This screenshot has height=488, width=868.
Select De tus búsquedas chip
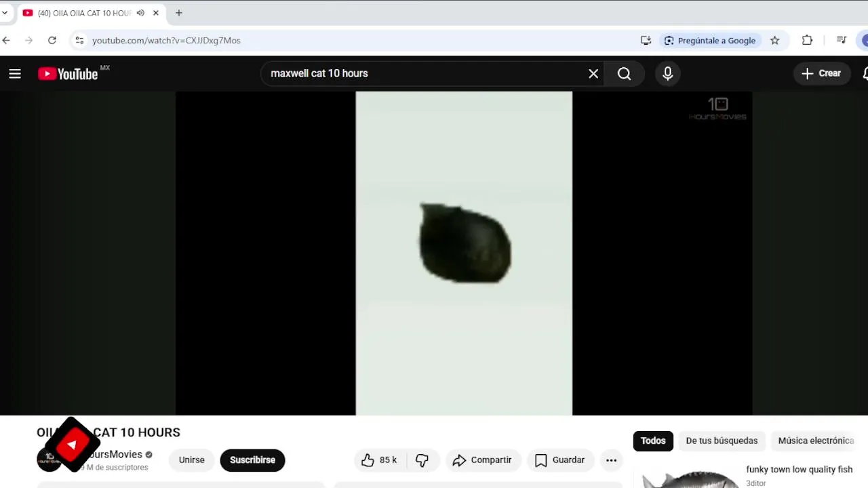722,441
